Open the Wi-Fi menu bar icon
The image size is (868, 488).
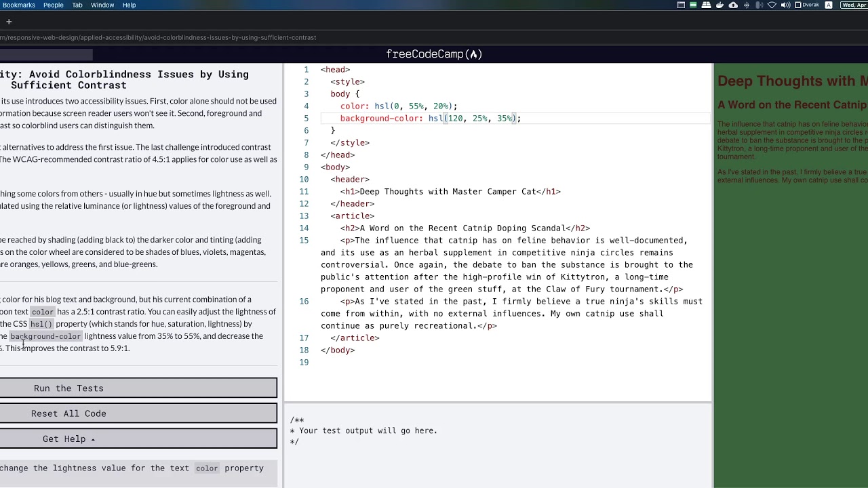click(x=772, y=5)
